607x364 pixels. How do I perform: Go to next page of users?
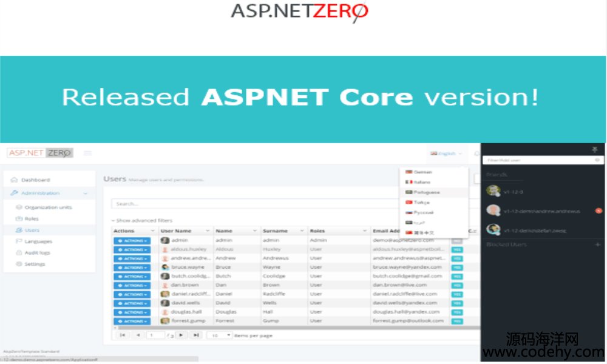pos(181,335)
